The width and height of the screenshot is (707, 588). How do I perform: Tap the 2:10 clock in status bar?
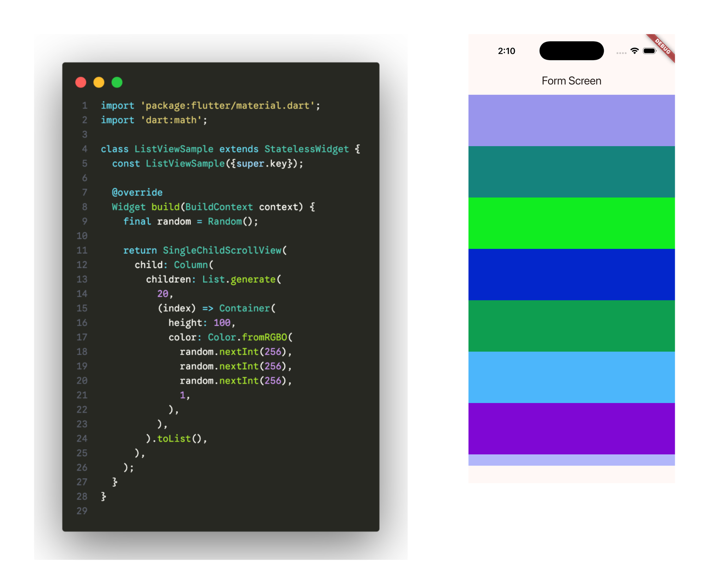click(506, 51)
